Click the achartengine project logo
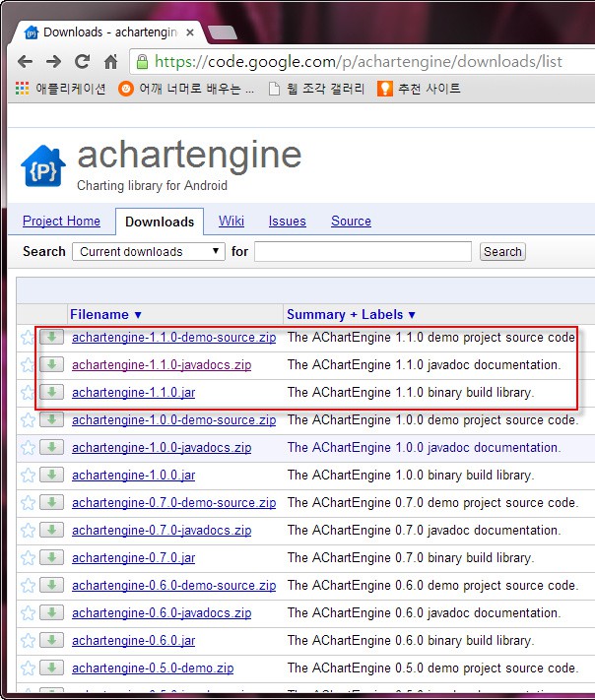 [x=43, y=166]
